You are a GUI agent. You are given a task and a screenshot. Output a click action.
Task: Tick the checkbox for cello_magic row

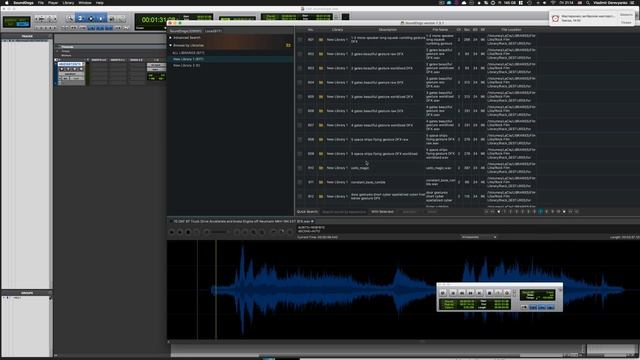coord(300,168)
